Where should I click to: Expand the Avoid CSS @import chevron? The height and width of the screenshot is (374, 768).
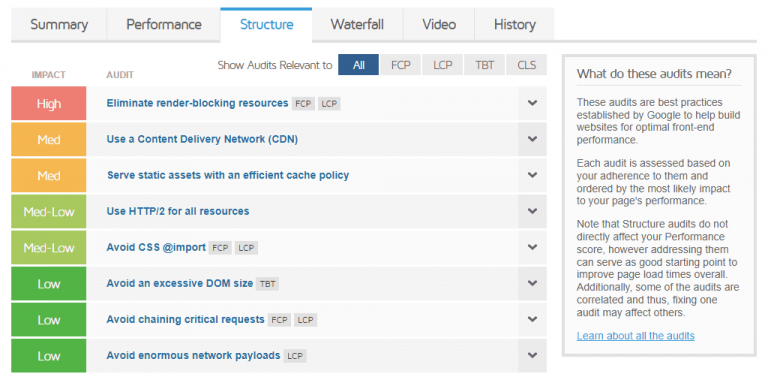(x=532, y=247)
